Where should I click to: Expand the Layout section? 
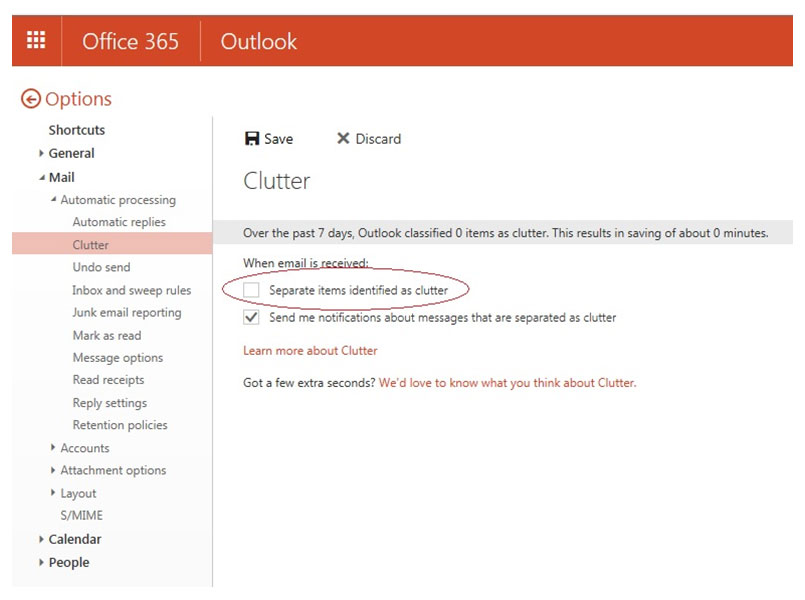78,493
